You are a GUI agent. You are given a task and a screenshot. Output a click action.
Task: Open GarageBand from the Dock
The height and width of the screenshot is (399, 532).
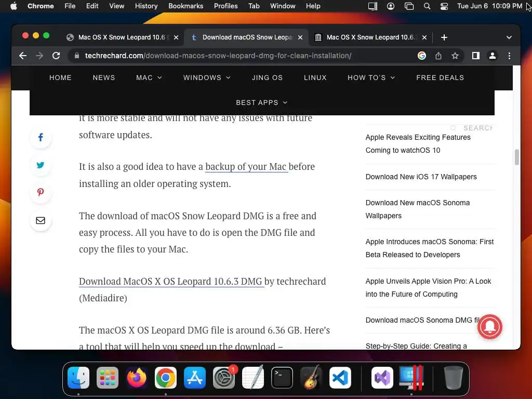point(311,378)
